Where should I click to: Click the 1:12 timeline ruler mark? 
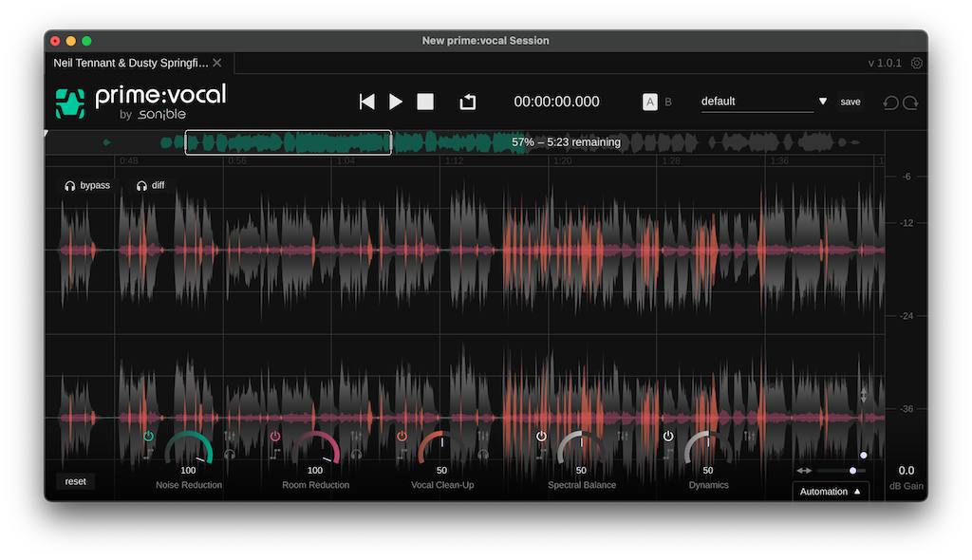click(x=455, y=160)
